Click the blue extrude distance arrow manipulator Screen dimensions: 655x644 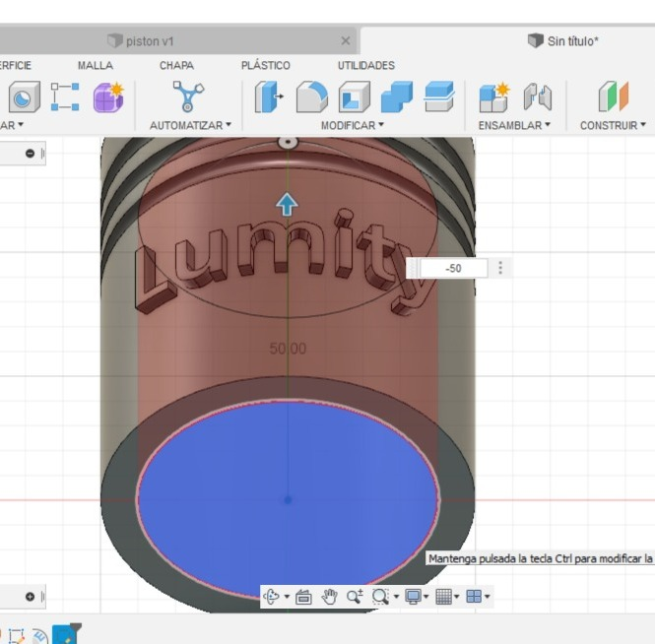(287, 204)
